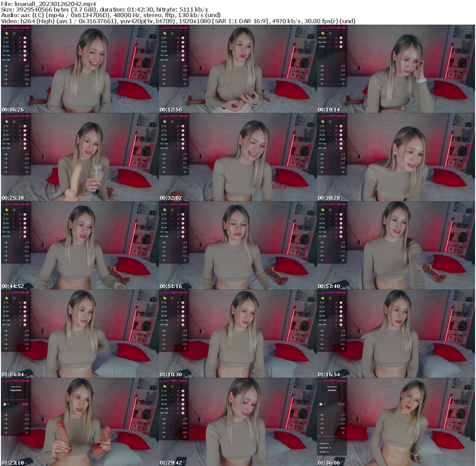The image size is (476, 466).
Task: Click the clock duration icon in the Lovense panel
Action: pyautogui.click(x=14, y=33)
